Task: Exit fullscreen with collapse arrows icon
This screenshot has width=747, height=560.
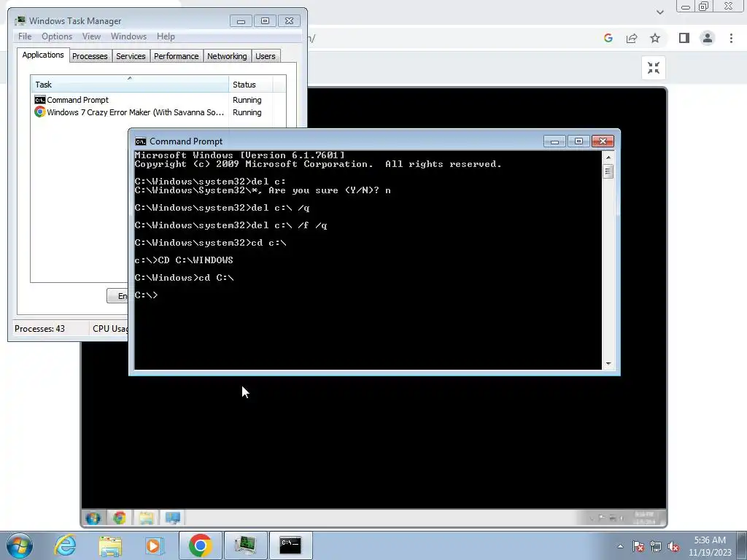Action: click(x=653, y=68)
